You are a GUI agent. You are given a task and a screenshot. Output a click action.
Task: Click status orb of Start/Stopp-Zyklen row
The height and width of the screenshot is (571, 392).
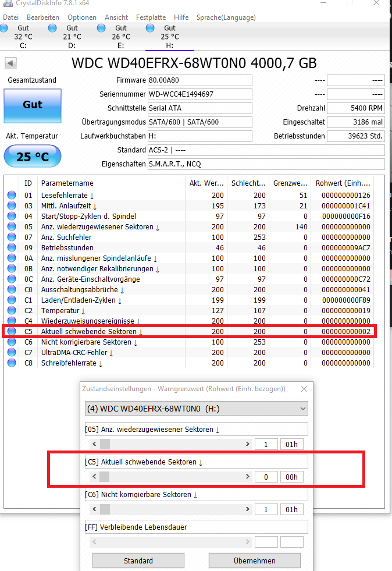point(12,217)
